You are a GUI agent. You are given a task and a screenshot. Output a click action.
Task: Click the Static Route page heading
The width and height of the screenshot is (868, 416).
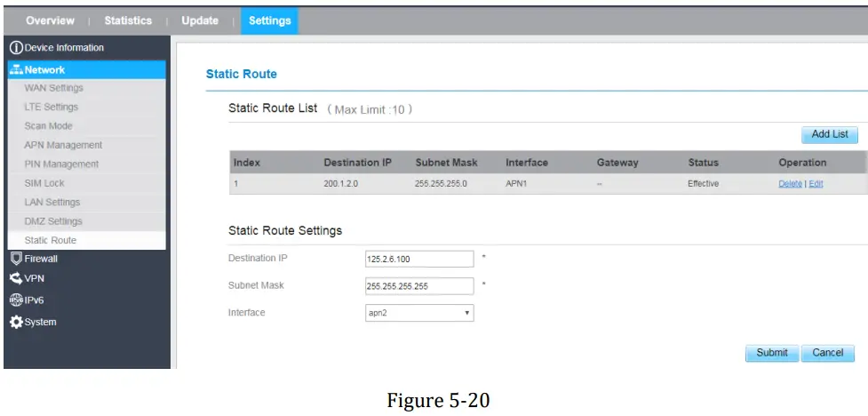pos(242,75)
